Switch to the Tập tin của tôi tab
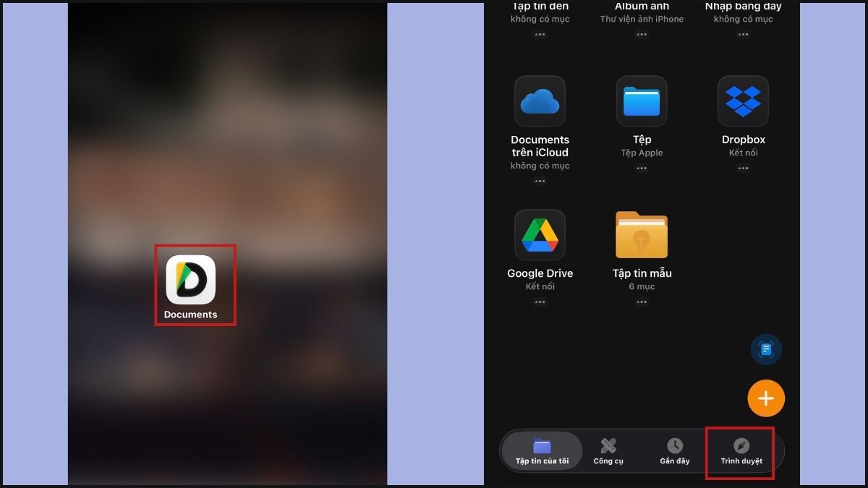This screenshot has height=488, width=868. click(x=542, y=451)
